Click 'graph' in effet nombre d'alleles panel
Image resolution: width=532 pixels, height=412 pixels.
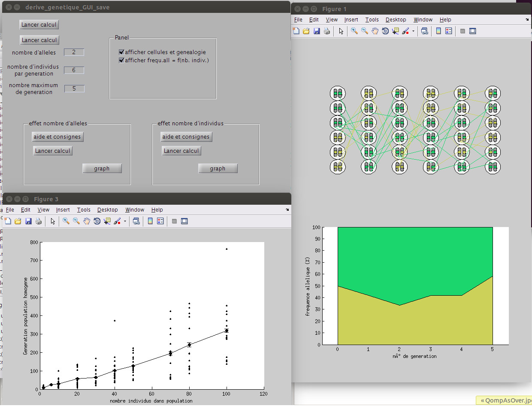(x=102, y=168)
